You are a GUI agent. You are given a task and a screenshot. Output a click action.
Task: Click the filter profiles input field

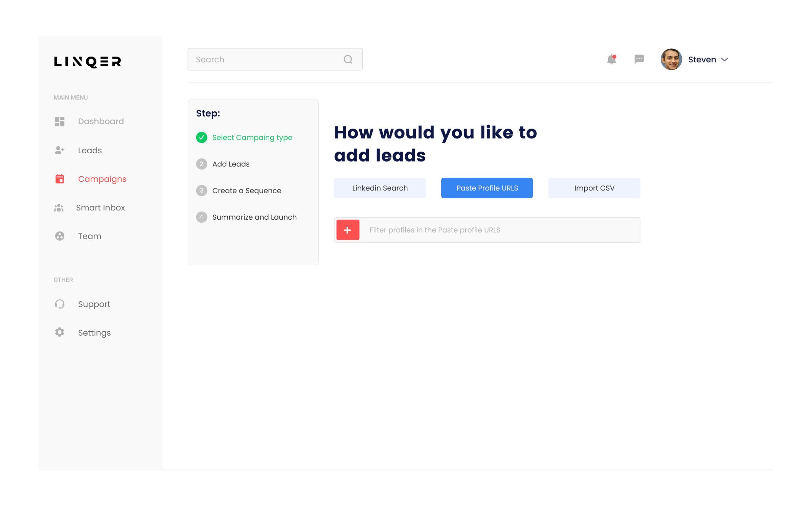474,230
